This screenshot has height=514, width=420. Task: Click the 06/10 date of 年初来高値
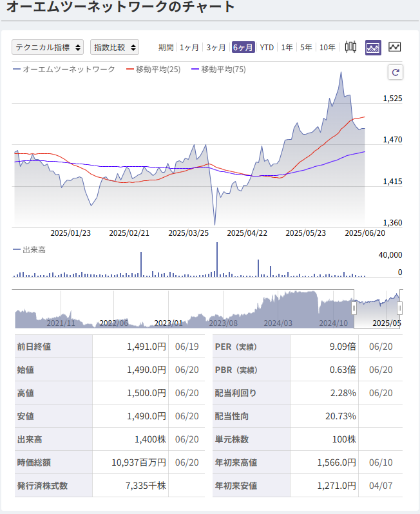[381, 462]
